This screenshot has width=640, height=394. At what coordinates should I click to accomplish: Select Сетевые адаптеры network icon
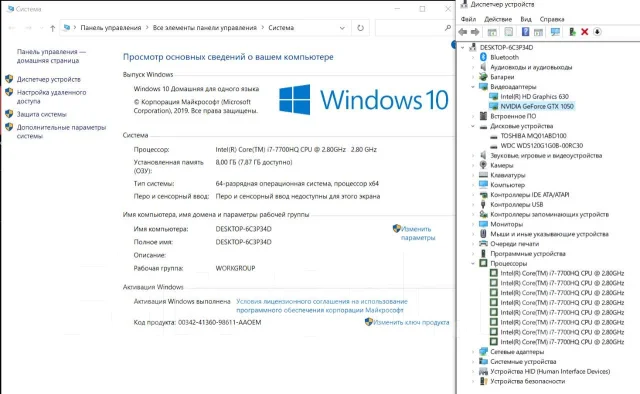tap(483, 352)
